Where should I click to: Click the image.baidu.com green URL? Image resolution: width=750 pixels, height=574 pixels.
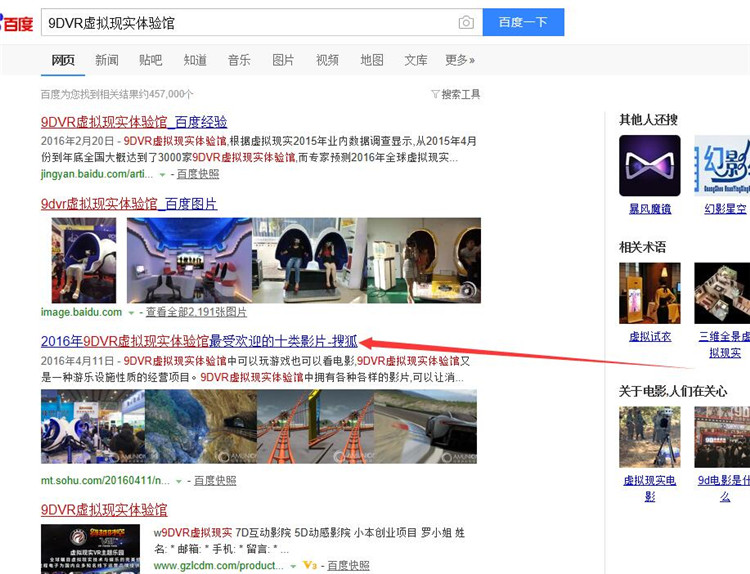click(81, 312)
